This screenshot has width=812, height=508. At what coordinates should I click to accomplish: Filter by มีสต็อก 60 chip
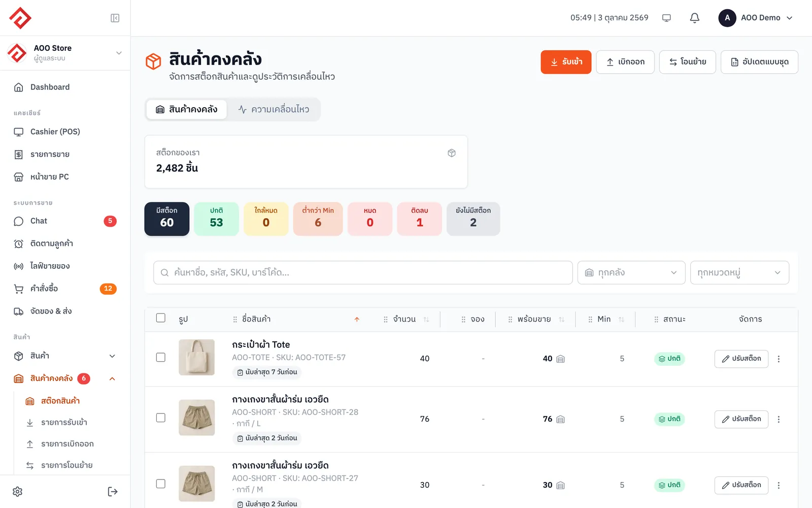click(167, 219)
